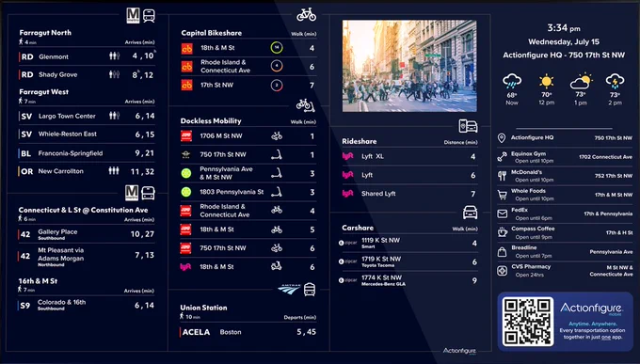Click the train icon next to the Amtrak logo
This screenshot has width=640, height=364.
click(x=310, y=290)
